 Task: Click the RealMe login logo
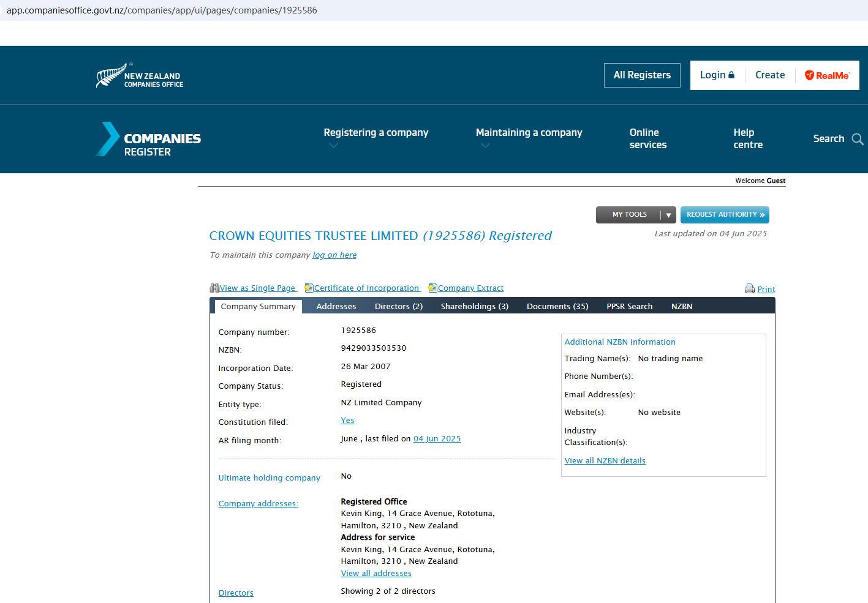coord(827,75)
